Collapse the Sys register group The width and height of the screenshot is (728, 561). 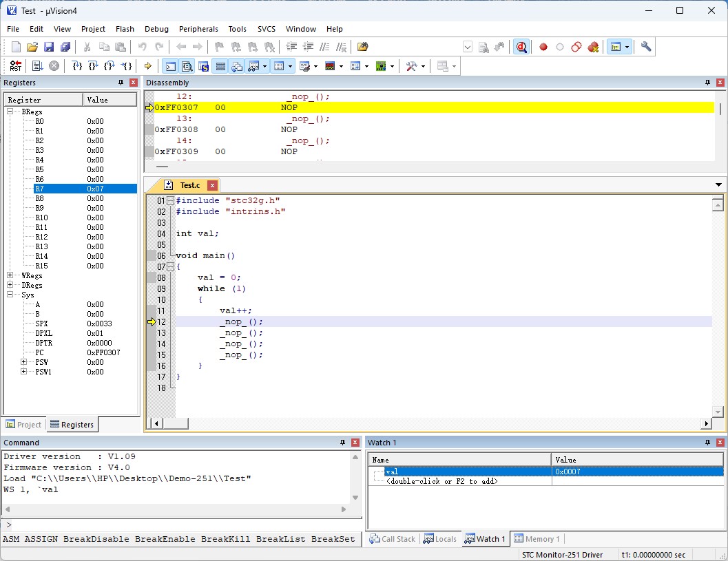pos(10,295)
